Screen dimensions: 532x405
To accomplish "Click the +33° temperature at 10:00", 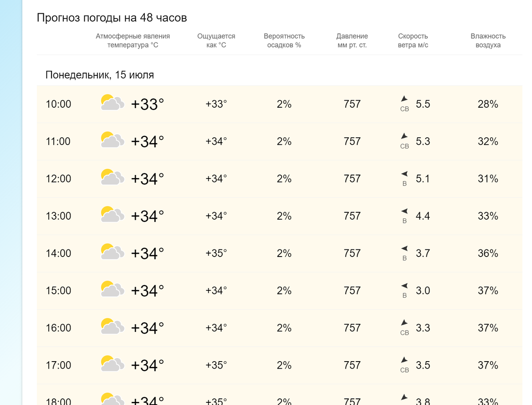I will [148, 104].
